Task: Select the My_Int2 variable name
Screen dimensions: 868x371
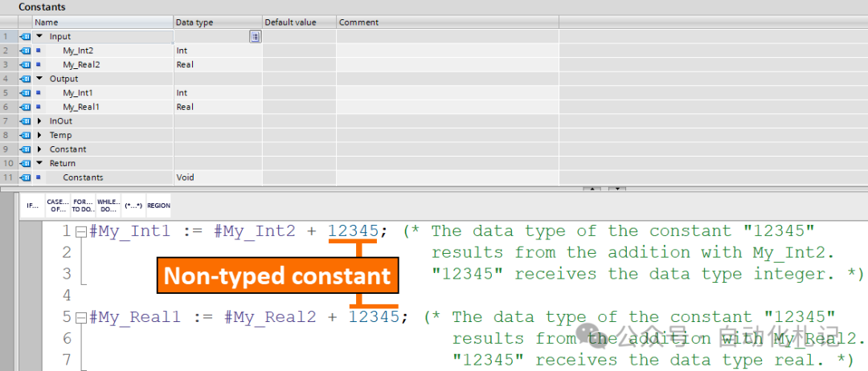Action: [78, 51]
